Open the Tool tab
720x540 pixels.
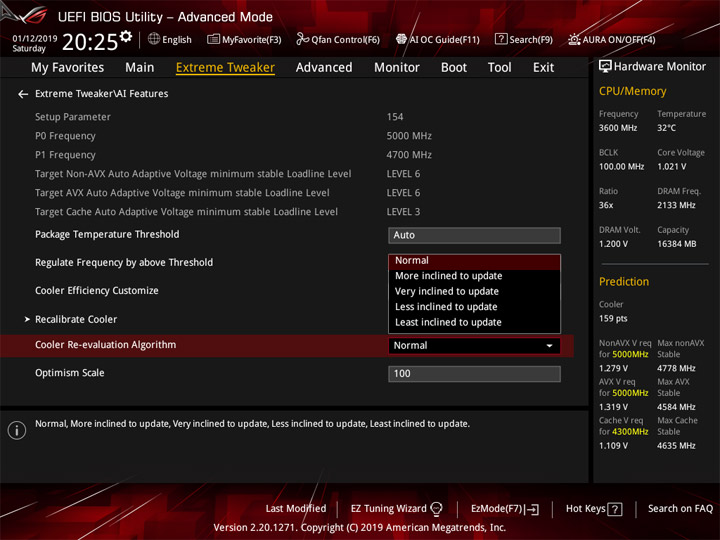pyautogui.click(x=500, y=68)
